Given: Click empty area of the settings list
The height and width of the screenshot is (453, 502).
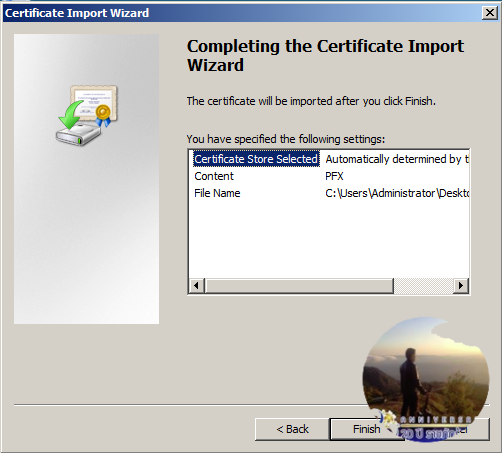Looking at the screenshot, I should [x=329, y=240].
